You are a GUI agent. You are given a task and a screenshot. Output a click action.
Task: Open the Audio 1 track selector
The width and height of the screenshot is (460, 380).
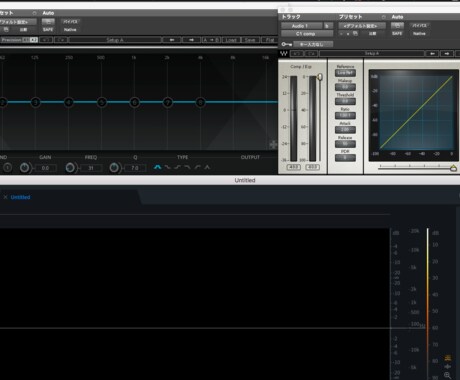302,26
